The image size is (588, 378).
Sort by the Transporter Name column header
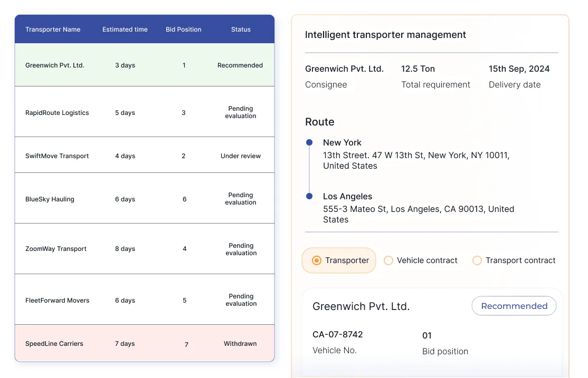click(52, 29)
